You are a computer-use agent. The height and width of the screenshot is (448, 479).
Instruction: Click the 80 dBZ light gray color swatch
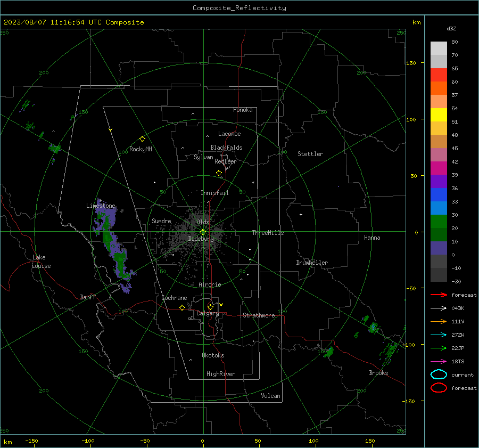(439, 48)
